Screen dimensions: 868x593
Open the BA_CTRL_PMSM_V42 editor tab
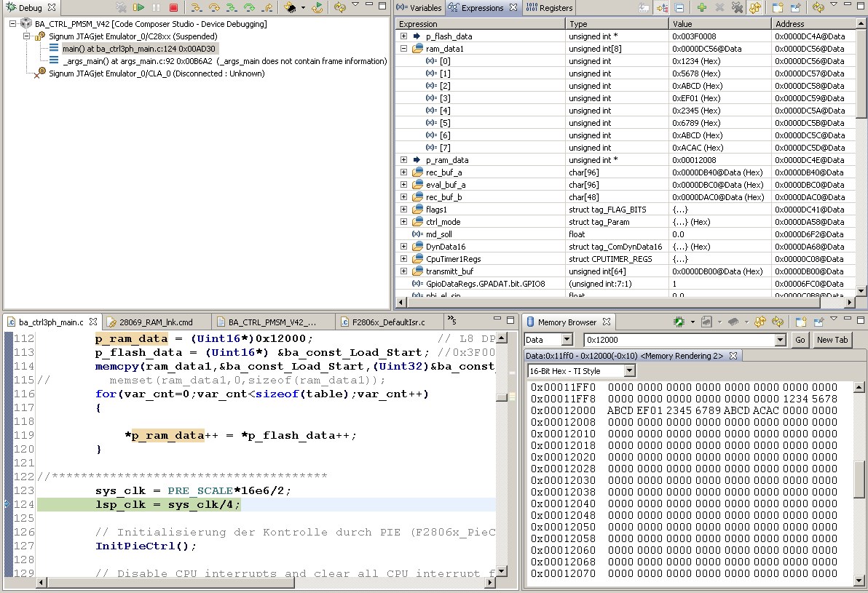click(272, 322)
